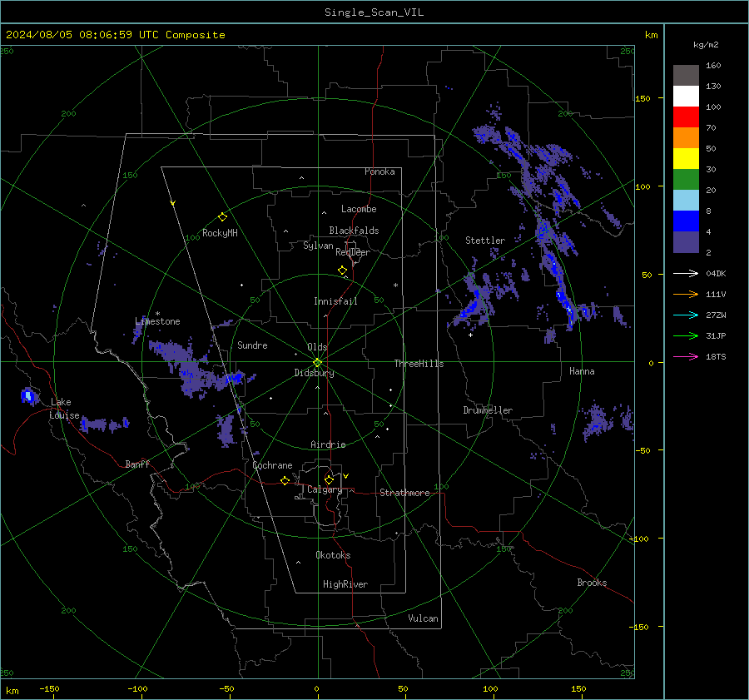Click the Blackfalds town label
The width and height of the screenshot is (749, 700).
(x=354, y=231)
